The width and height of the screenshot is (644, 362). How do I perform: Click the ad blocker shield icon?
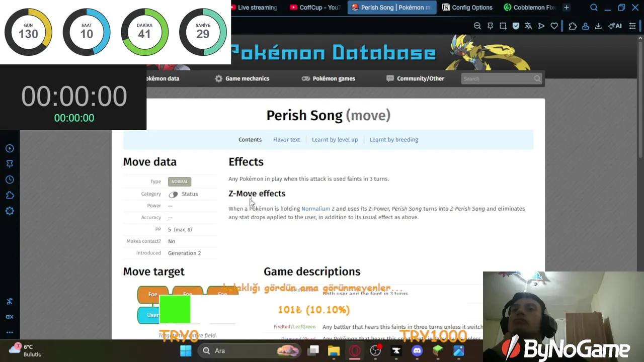[x=516, y=26]
